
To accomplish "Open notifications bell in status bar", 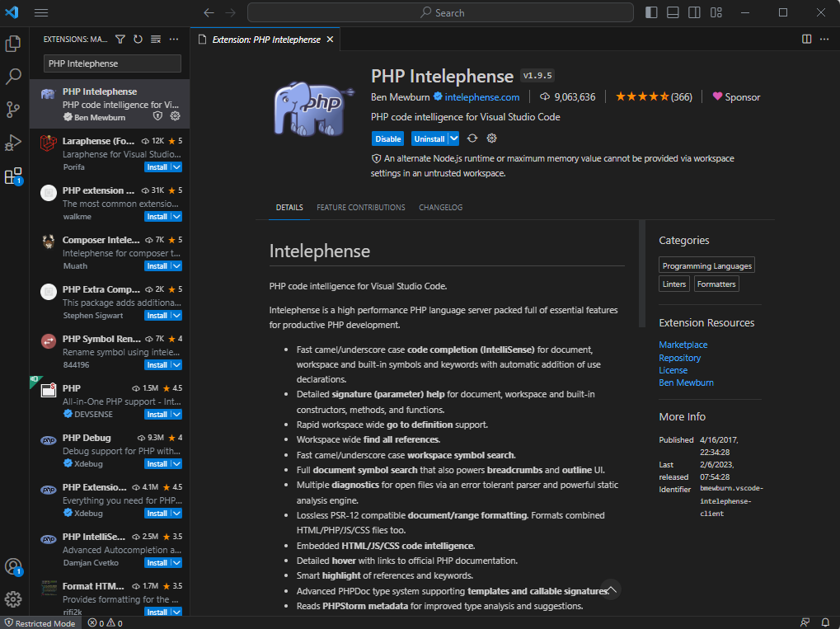I will tap(825, 622).
